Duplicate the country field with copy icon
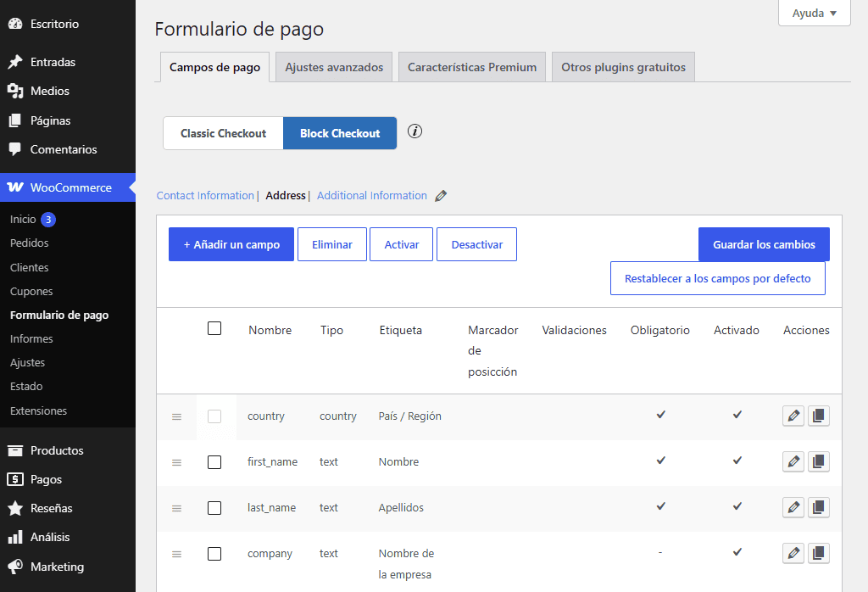This screenshot has height=592, width=868. pos(819,416)
